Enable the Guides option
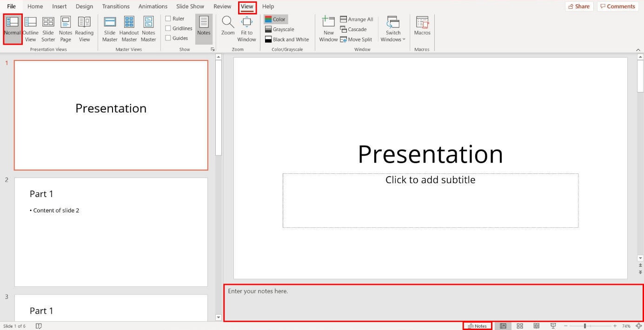 [168, 38]
